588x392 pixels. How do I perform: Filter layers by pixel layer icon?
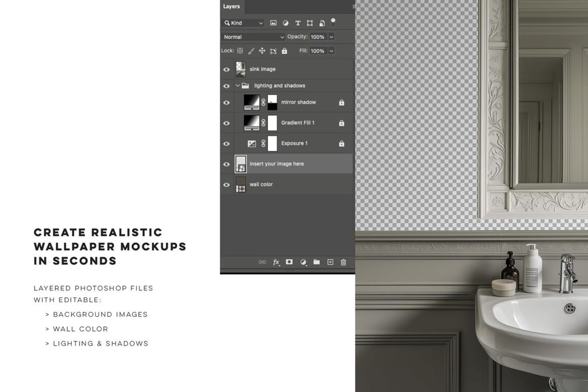click(273, 23)
